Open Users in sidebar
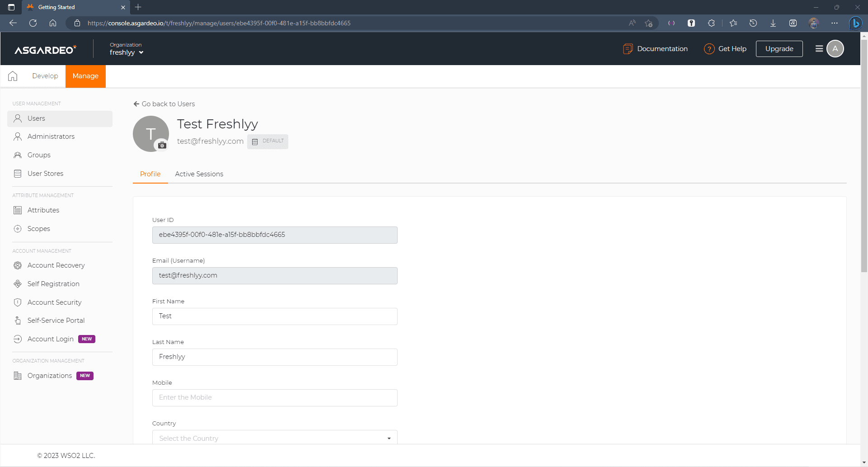The height and width of the screenshot is (467, 868). pos(60,118)
